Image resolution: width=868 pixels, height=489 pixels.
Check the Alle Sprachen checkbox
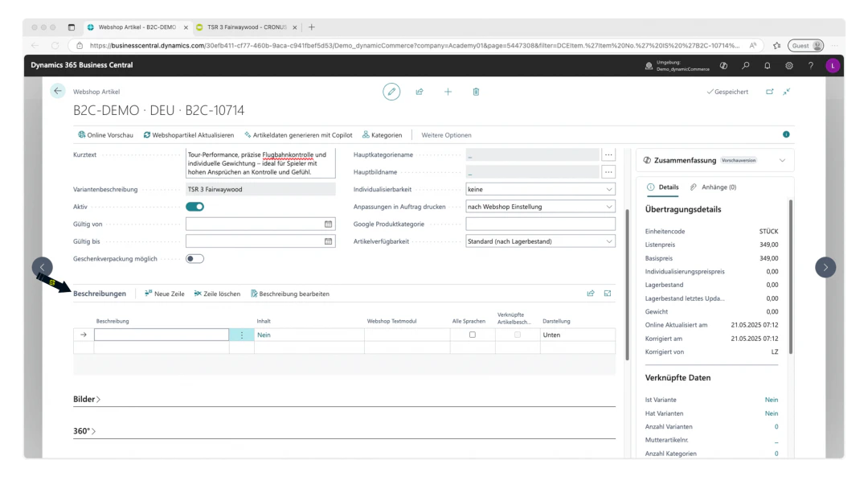[x=473, y=335]
